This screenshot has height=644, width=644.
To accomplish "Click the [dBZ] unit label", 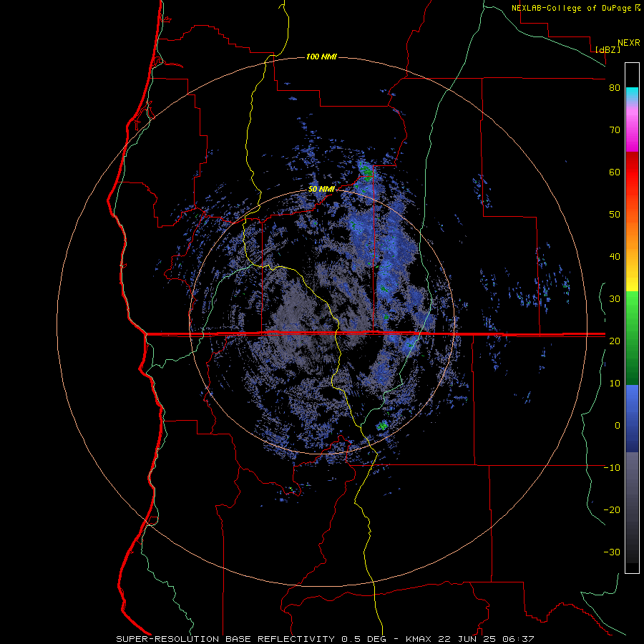I will tap(608, 49).
